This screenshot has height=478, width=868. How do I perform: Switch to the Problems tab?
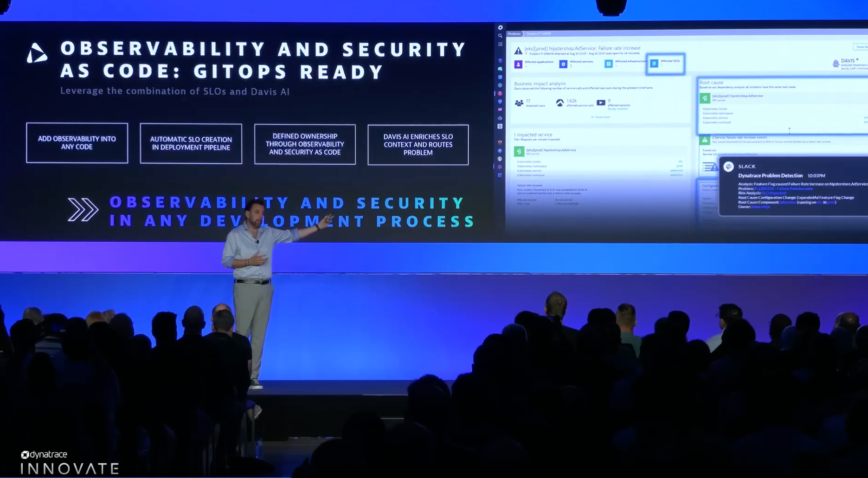point(514,33)
